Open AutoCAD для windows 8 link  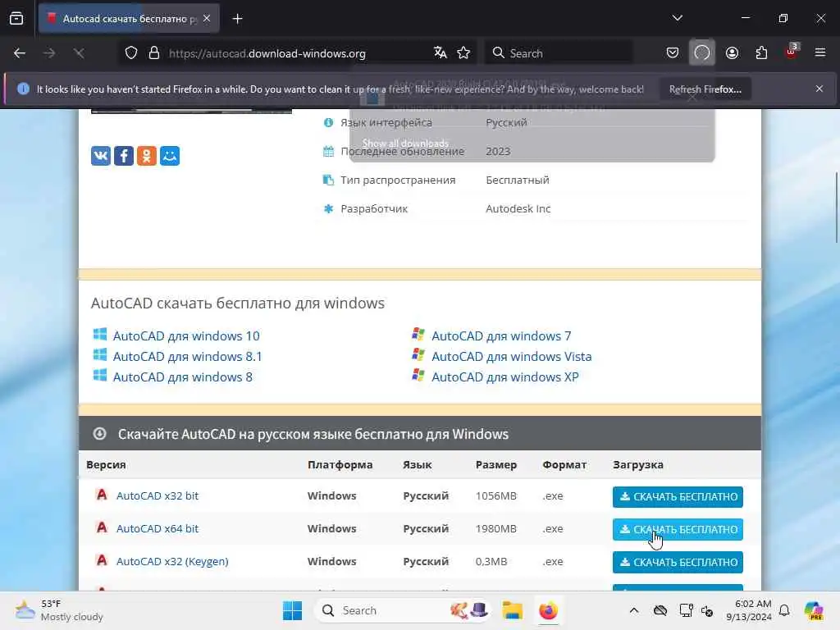tap(183, 377)
